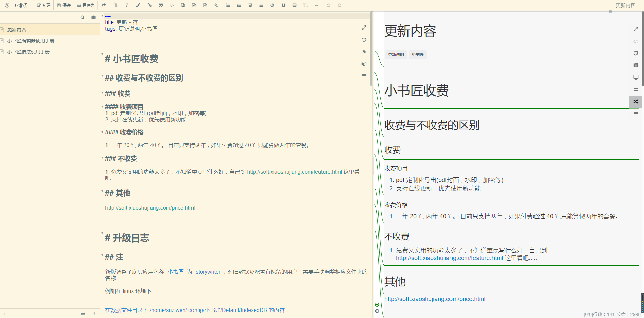644x318 pixels.
Task: Open the preview side menu (three lines)
Action: 636,114
